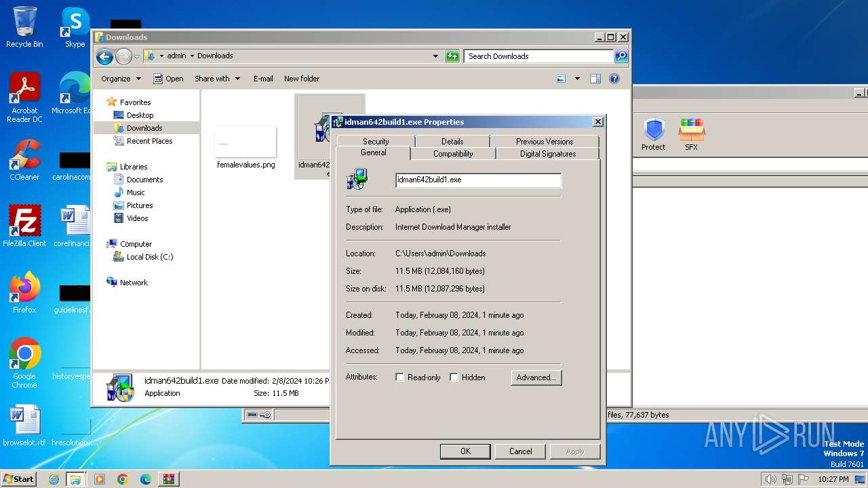Toggle the preview pane icon
This screenshot has width=868, height=488.
(595, 79)
